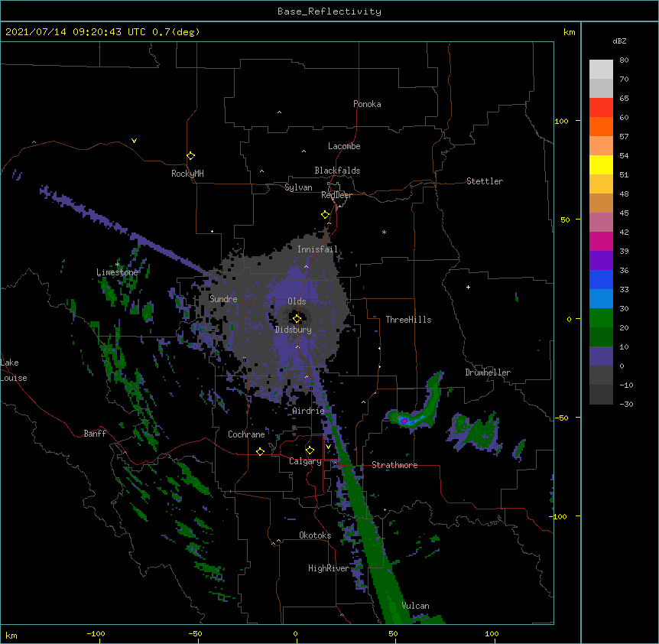Click the RockyMH label

click(x=187, y=174)
